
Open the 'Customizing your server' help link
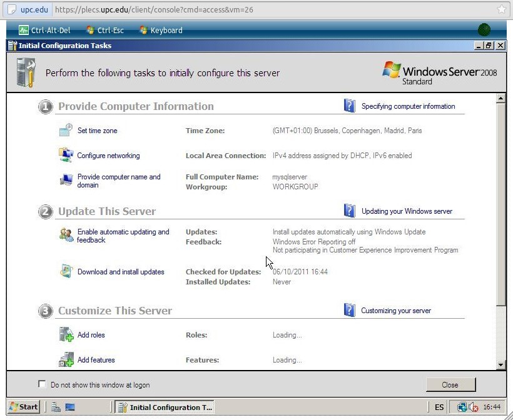pyautogui.click(x=396, y=311)
